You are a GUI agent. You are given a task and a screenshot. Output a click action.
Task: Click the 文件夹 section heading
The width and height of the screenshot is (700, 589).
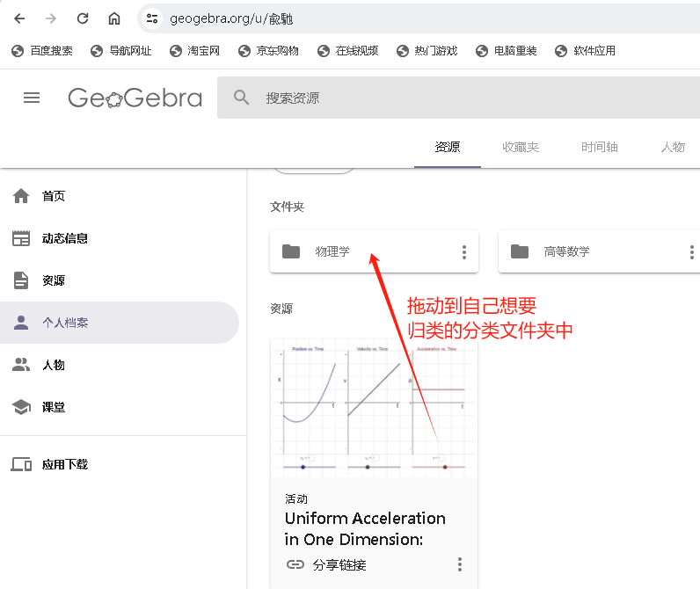[287, 207]
